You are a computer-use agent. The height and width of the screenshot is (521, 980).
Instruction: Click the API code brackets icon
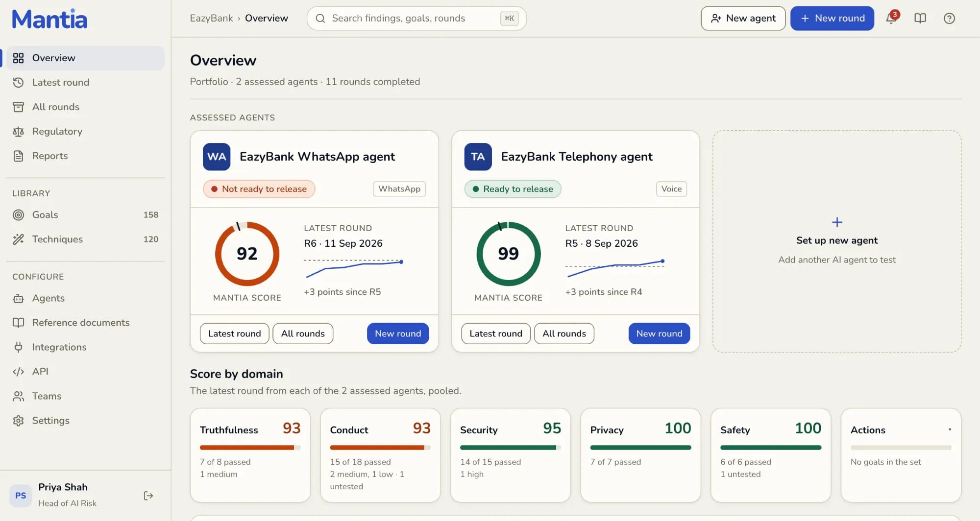18,372
